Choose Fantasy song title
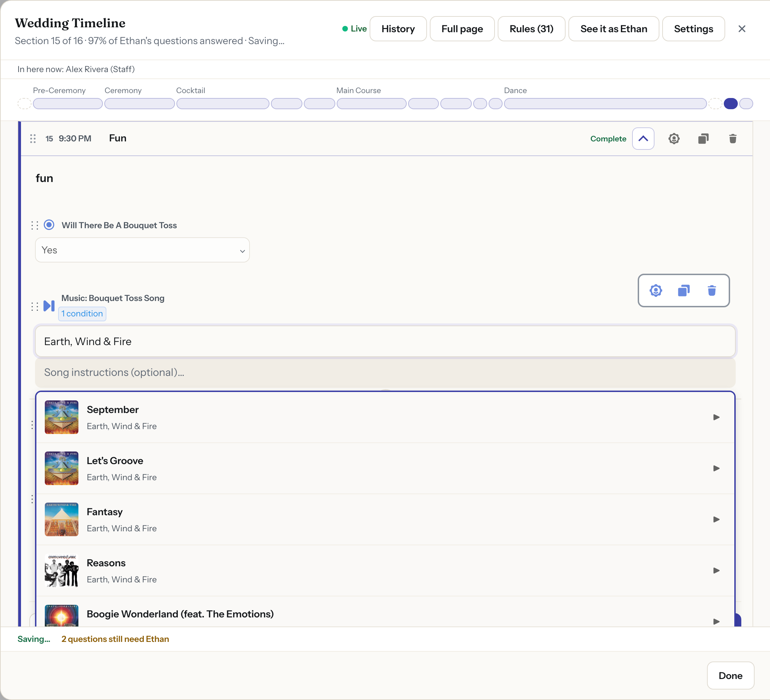This screenshot has height=700, width=770. coord(105,512)
